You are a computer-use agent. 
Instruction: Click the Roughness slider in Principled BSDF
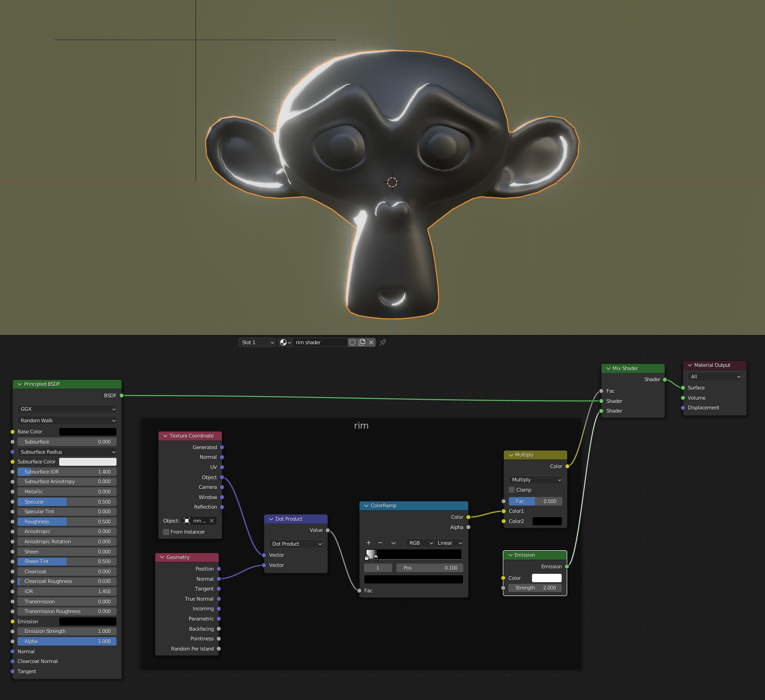pyautogui.click(x=67, y=522)
